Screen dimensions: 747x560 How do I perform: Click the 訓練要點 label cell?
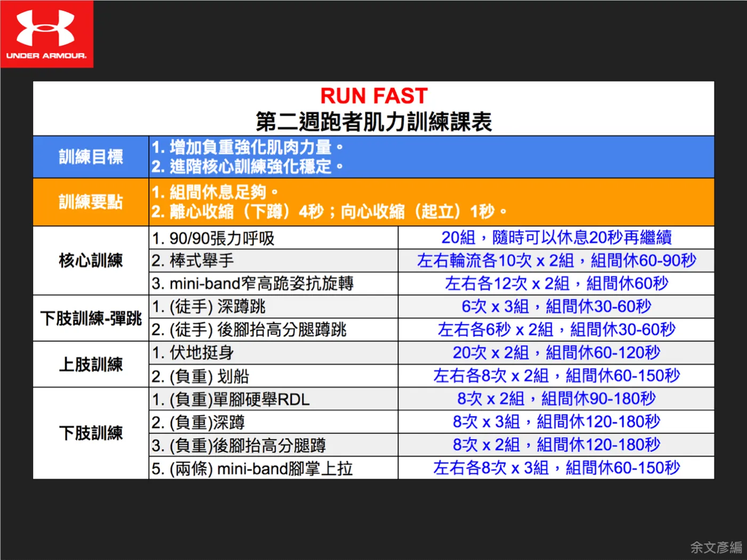tap(91, 202)
